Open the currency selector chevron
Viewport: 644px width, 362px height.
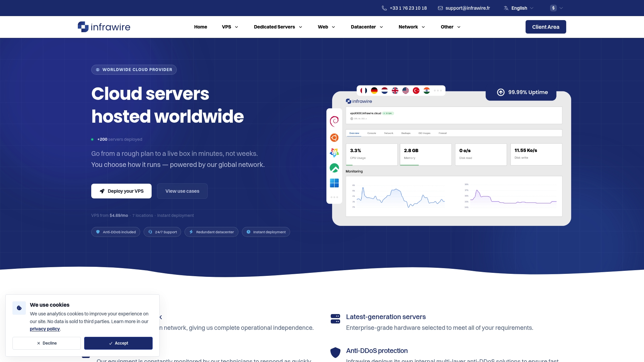click(561, 8)
